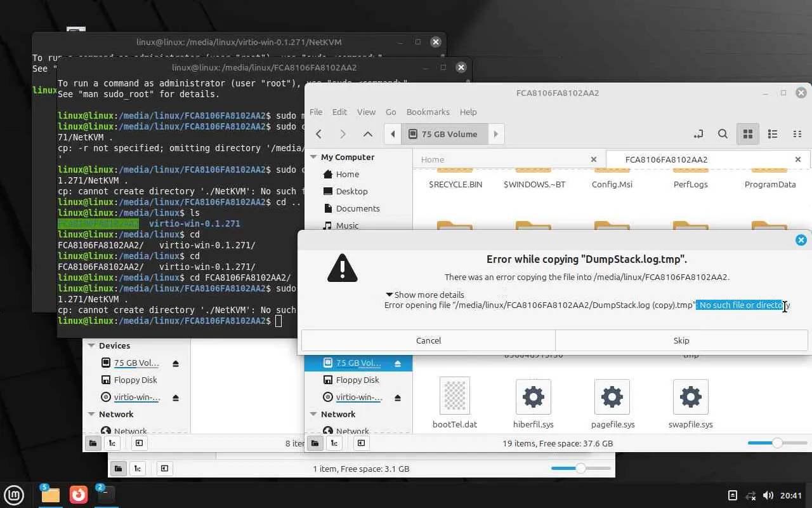Click the path bar's left scroll arrow
The width and height of the screenshot is (812, 508).
393,134
